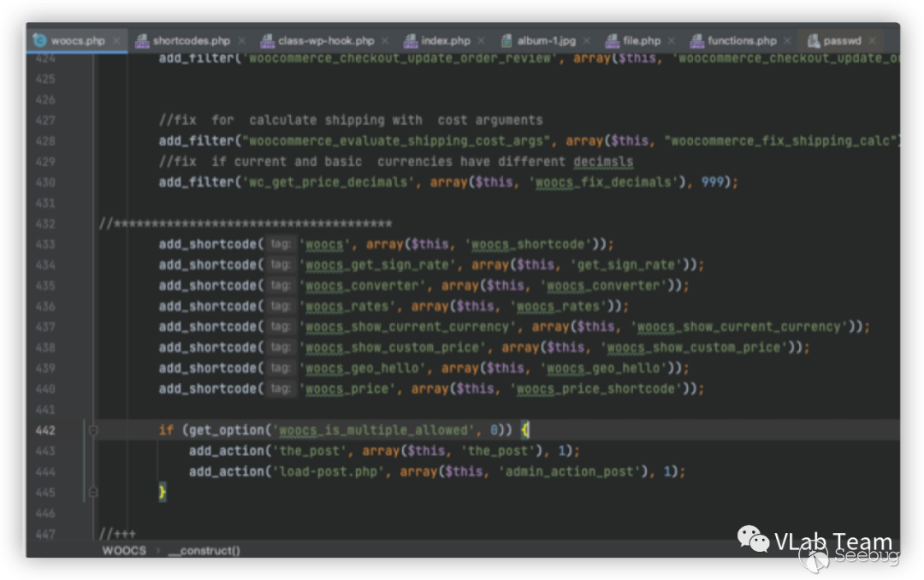Close the index.php editor tab
This screenshot has width=924, height=580.
click(482, 40)
